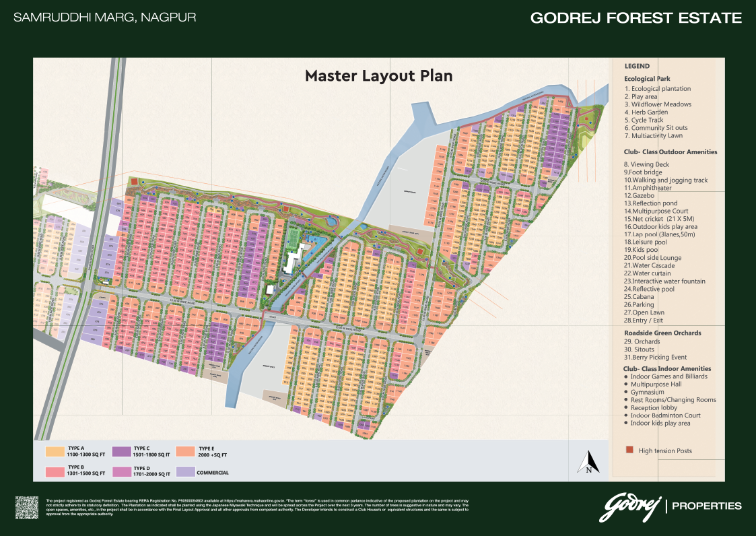Select the High tension Posts red marker
Viewport: 756px width, 536px height.
(x=629, y=450)
